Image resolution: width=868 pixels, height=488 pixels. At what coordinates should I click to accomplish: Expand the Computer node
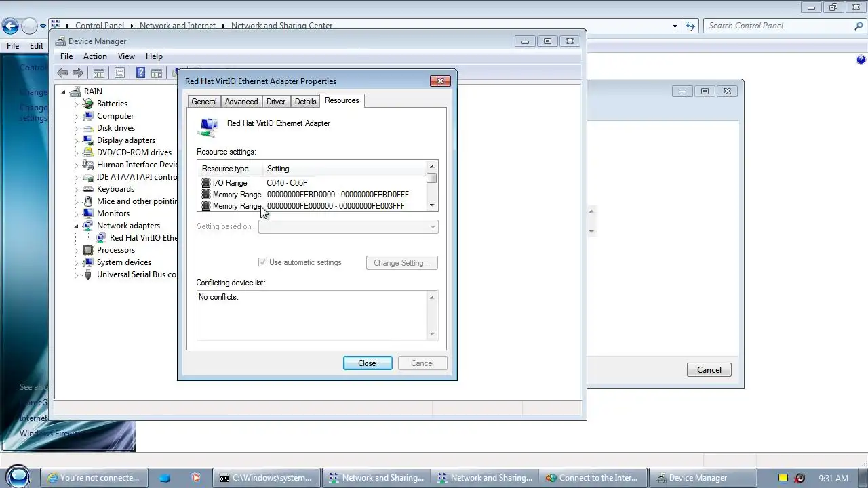(x=77, y=117)
